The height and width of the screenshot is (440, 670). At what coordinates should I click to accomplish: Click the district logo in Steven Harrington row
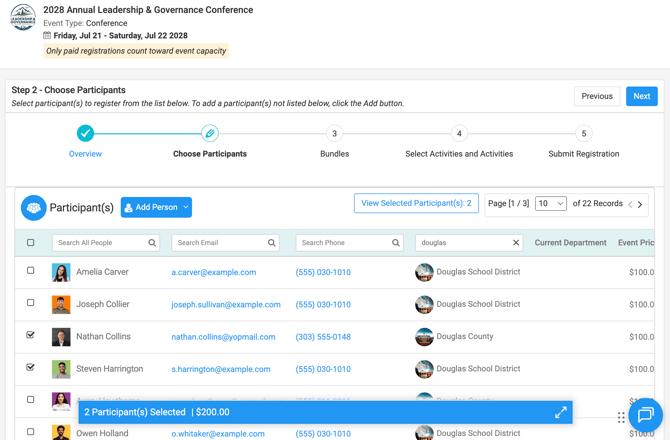(x=424, y=369)
